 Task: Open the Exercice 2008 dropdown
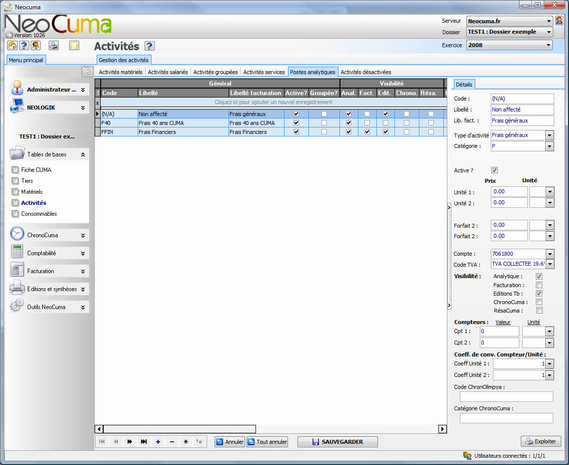pyautogui.click(x=509, y=45)
